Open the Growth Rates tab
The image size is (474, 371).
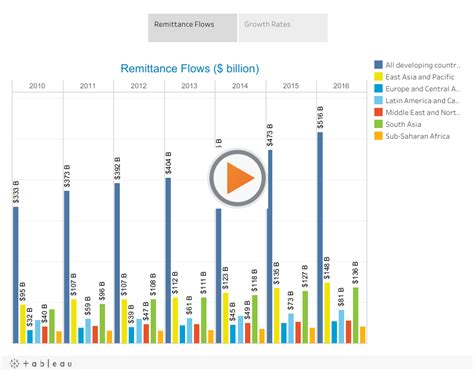283,28
